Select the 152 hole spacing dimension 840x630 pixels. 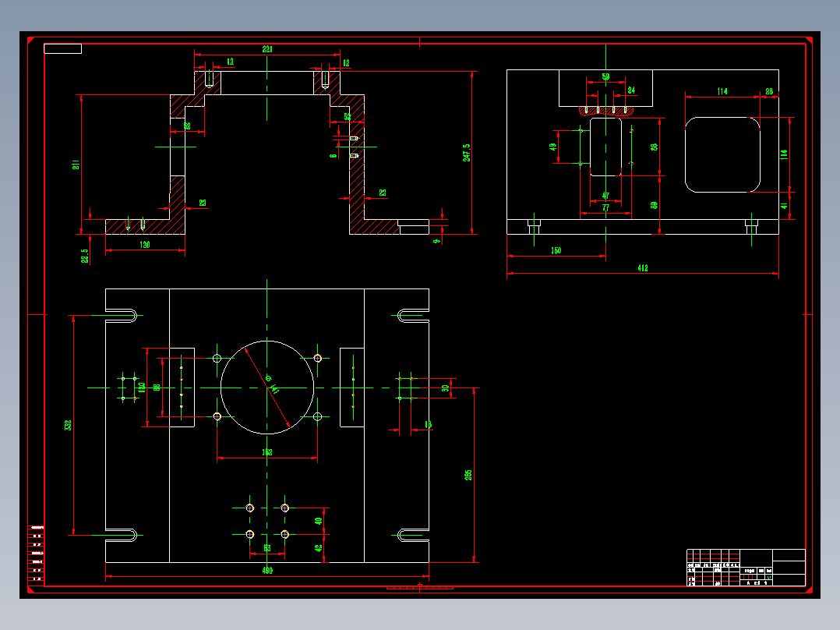[266, 452]
